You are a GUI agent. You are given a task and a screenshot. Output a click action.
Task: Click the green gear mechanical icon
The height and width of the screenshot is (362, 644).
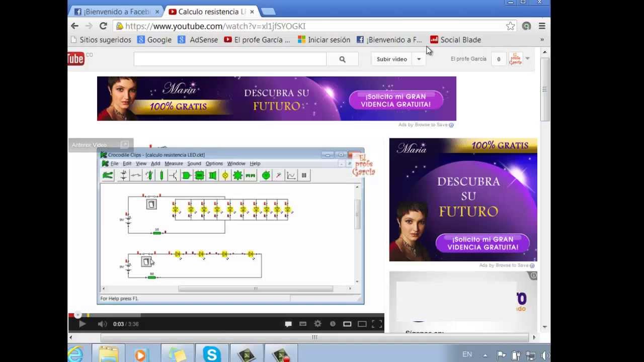(x=237, y=175)
